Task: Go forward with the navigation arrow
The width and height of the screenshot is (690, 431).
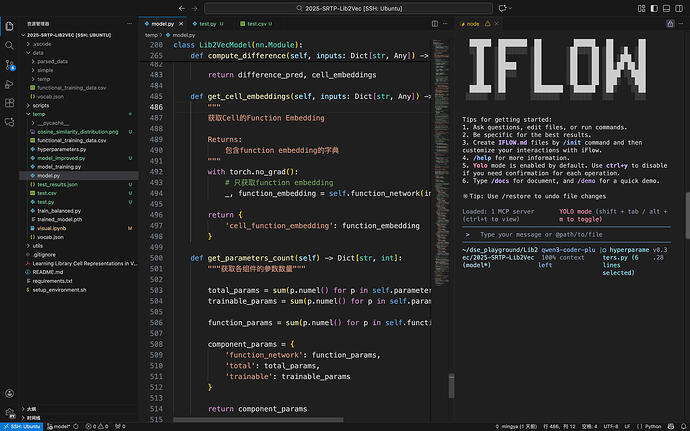Action: pos(195,8)
